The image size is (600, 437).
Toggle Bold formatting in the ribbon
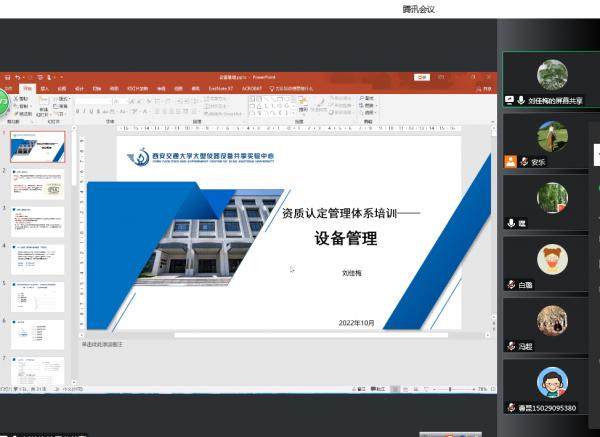[x=78, y=112]
